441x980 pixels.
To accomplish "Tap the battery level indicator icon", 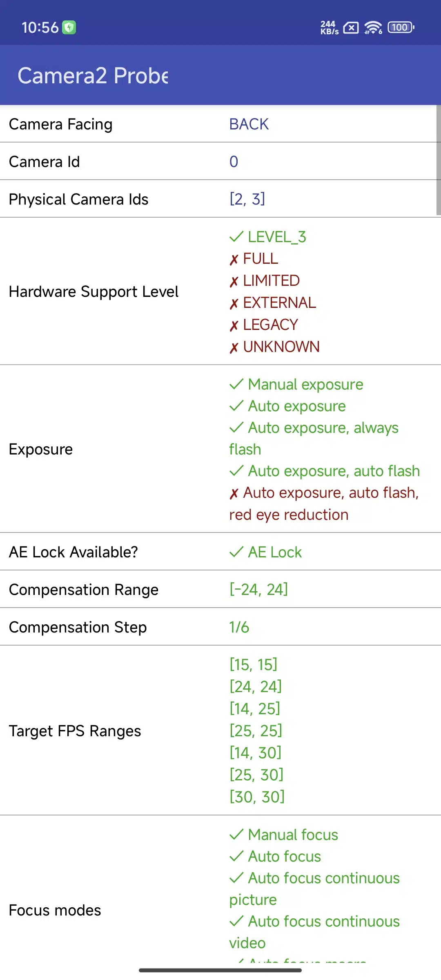I will click(x=401, y=27).
